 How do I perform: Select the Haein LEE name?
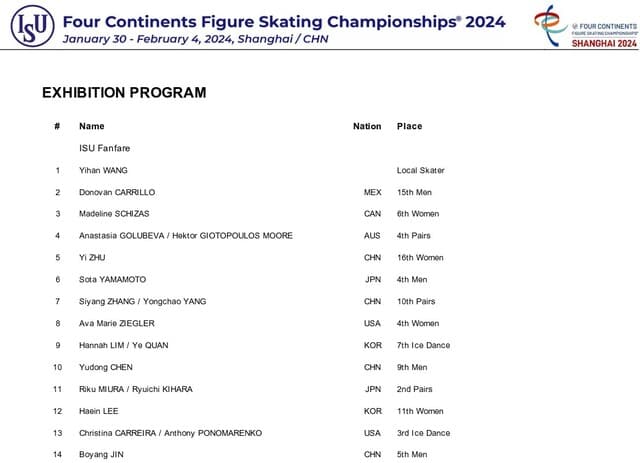99,411
